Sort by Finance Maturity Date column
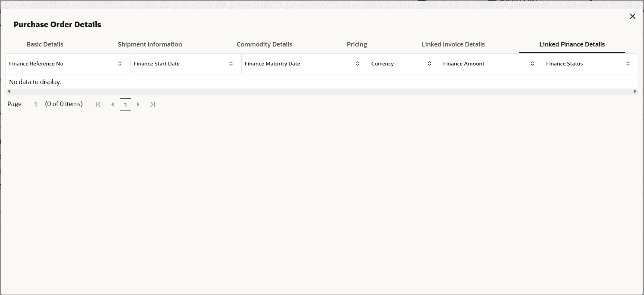 [358, 64]
